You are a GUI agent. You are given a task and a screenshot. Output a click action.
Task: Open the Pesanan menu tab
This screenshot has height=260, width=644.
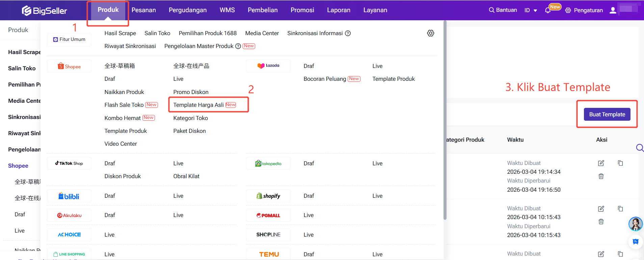point(143,10)
